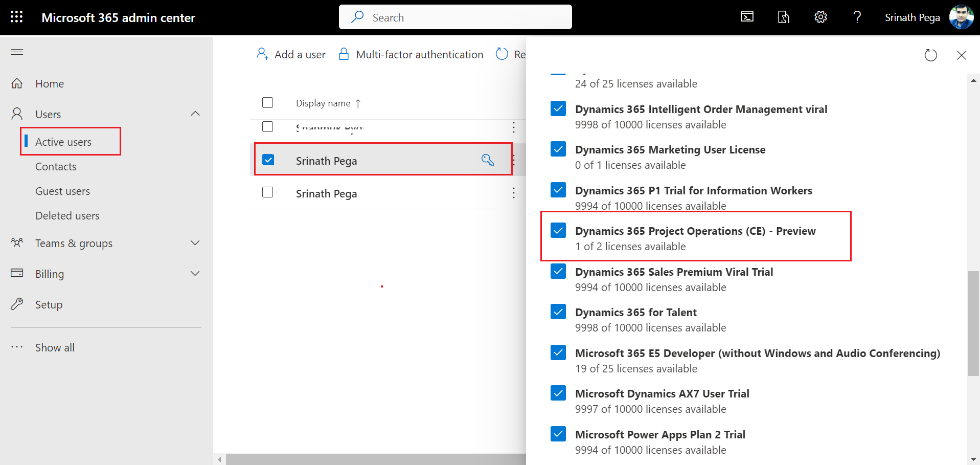Refresh the licenses panel

click(x=930, y=55)
